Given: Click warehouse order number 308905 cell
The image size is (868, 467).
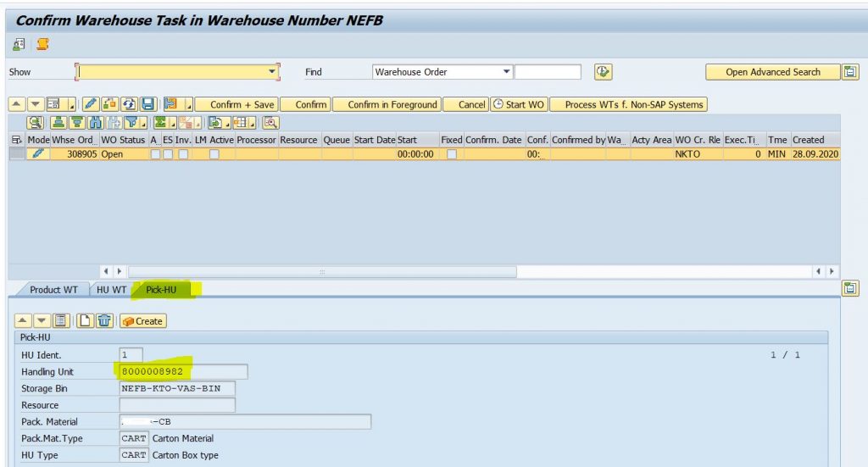Looking at the screenshot, I should click(x=75, y=153).
